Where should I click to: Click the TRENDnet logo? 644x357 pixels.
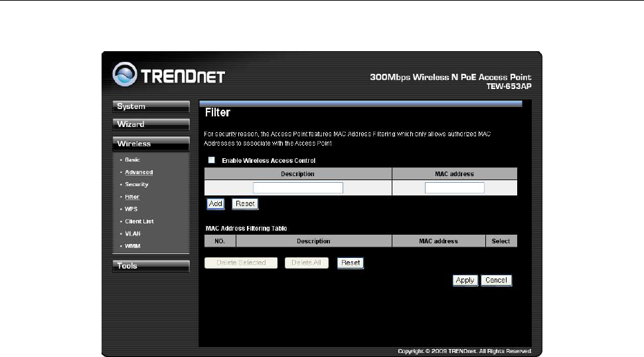169,74
